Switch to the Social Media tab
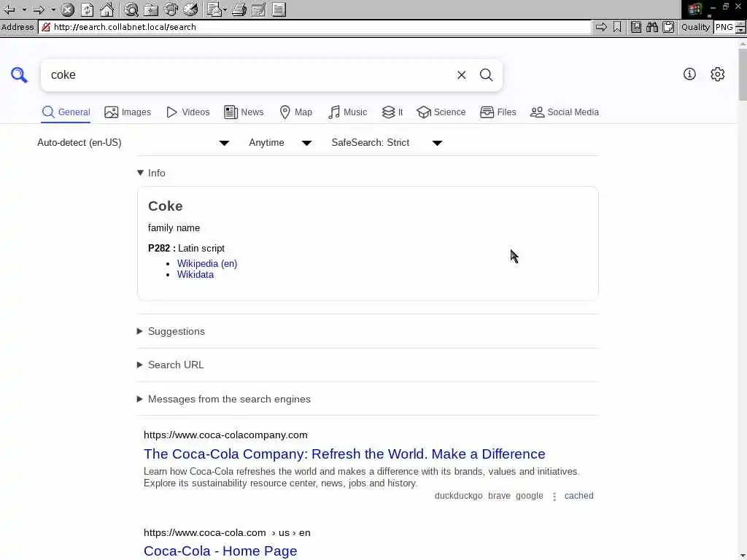747x560 pixels. (x=565, y=112)
